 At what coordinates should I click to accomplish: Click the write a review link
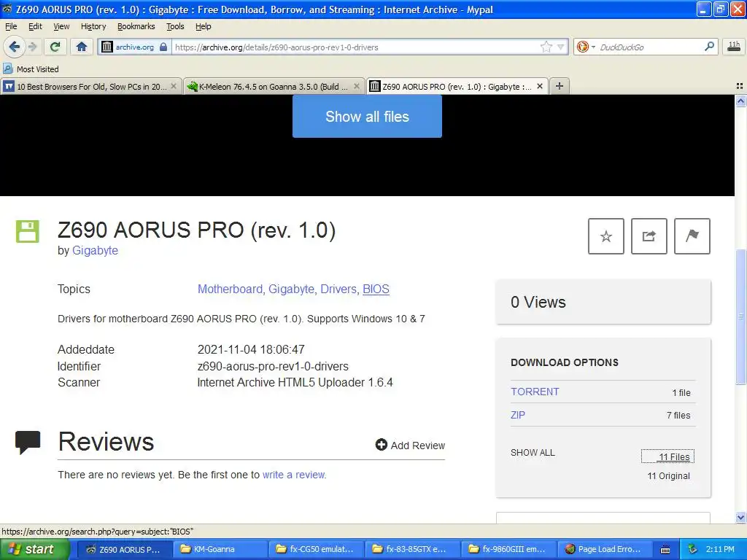coord(294,475)
